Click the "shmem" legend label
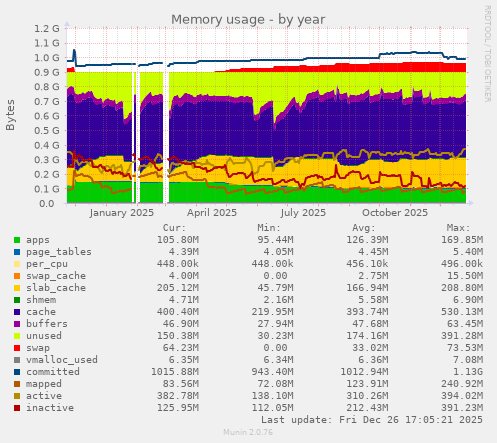Screen dimensions: 497x443 (41, 300)
